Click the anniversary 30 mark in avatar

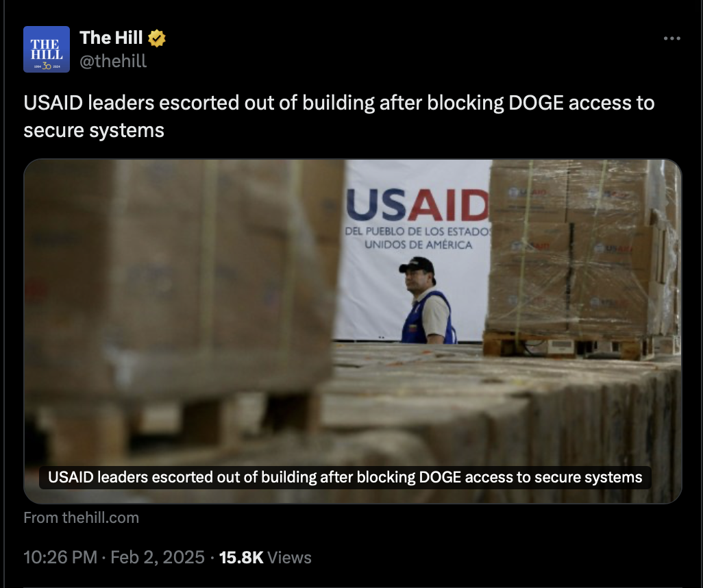pos(47,66)
